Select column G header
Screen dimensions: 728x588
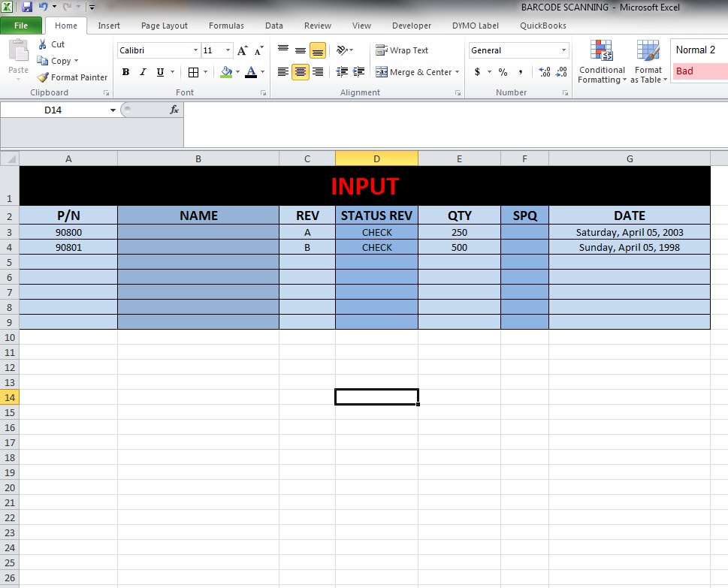[x=630, y=158]
